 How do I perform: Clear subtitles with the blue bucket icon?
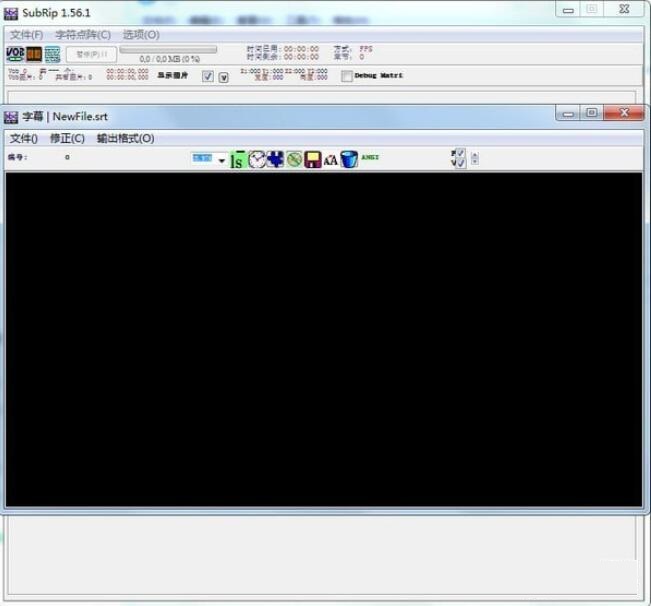click(x=349, y=159)
